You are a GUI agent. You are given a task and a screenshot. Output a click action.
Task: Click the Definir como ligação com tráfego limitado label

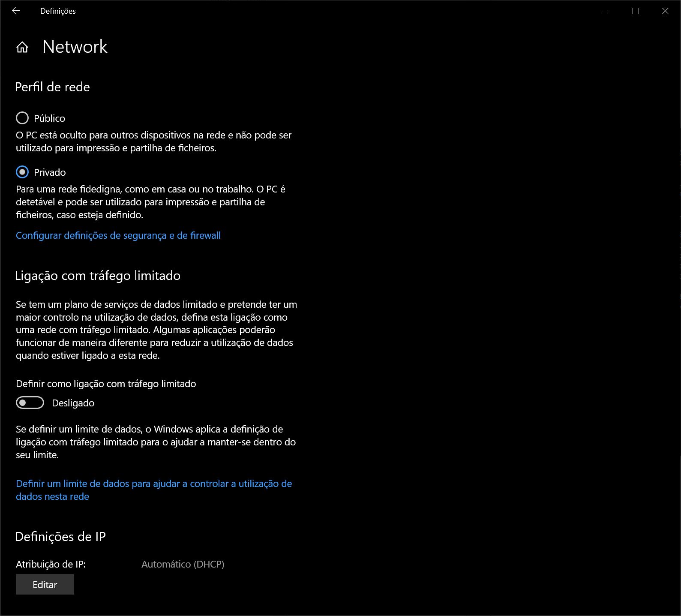click(106, 384)
